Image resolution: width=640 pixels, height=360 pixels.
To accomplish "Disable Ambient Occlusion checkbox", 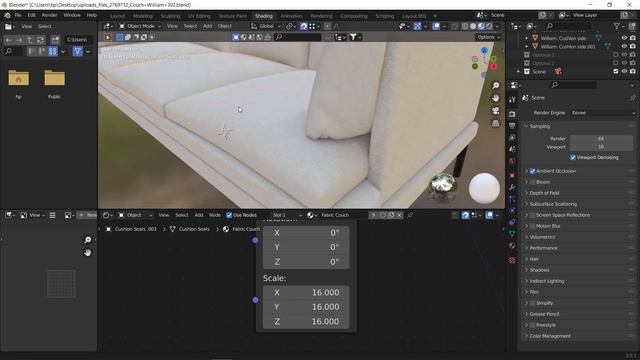I will pos(532,171).
